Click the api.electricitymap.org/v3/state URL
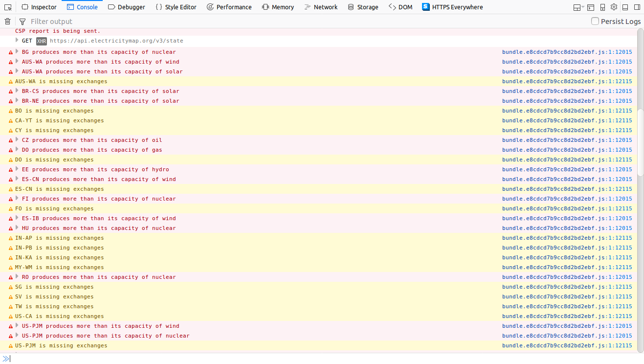Screen dimensions: 644x364 tap(116, 41)
